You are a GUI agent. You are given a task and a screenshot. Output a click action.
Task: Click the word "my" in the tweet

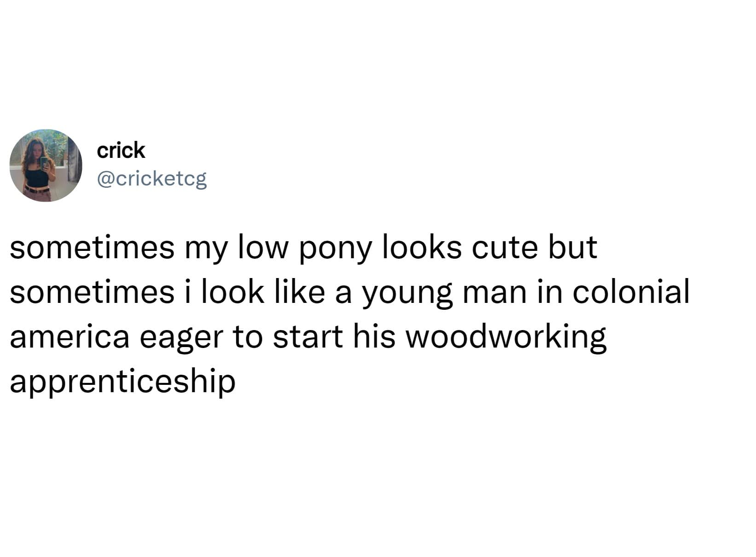click(206, 249)
